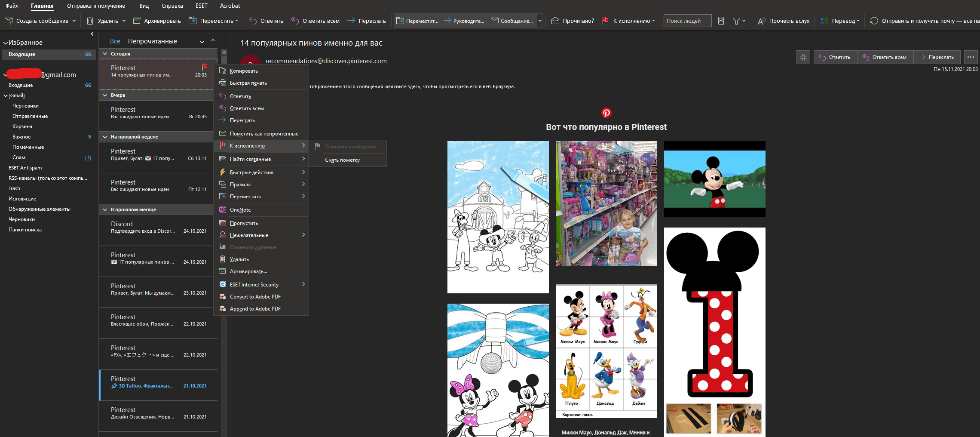Viewport: 980px width, 437px height.
Task: Open the File menu
Action: [x=12, y=6]
